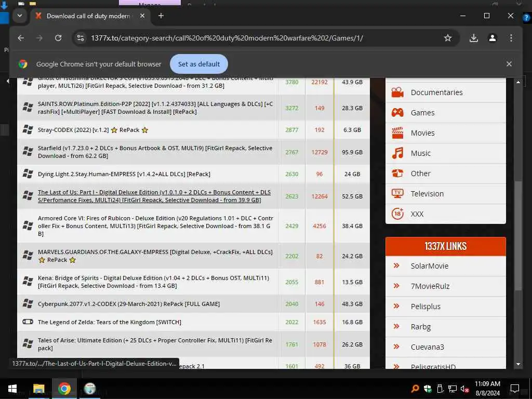Image resolution: width=532 pixels, height=399 pixels.
Task: Go back to previous page
Action: click(21, 38)
